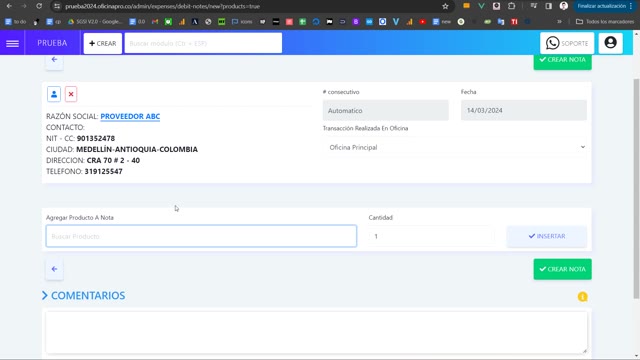Open supplier profile person icon
Image resolution: width=640 pixels, height=360 pixels.
pyautogui.click(x=54, y=94)
